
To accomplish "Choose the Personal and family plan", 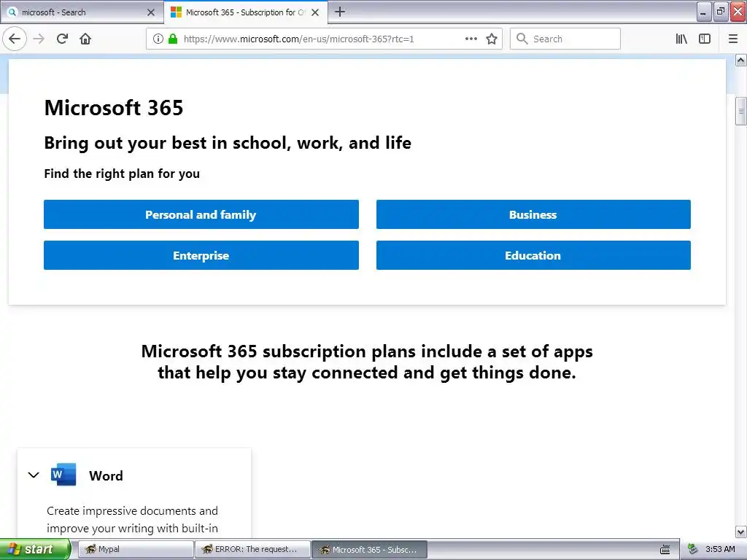I will pos(201,214).
